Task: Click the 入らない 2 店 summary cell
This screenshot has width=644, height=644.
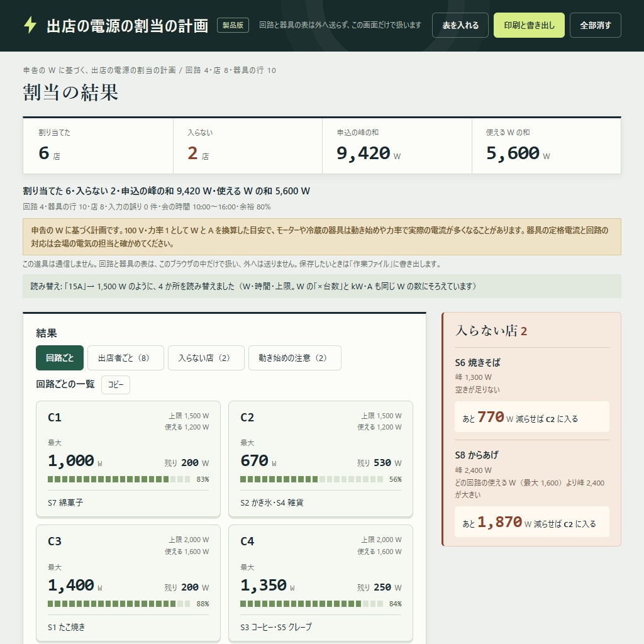Action: click(248, 146)
